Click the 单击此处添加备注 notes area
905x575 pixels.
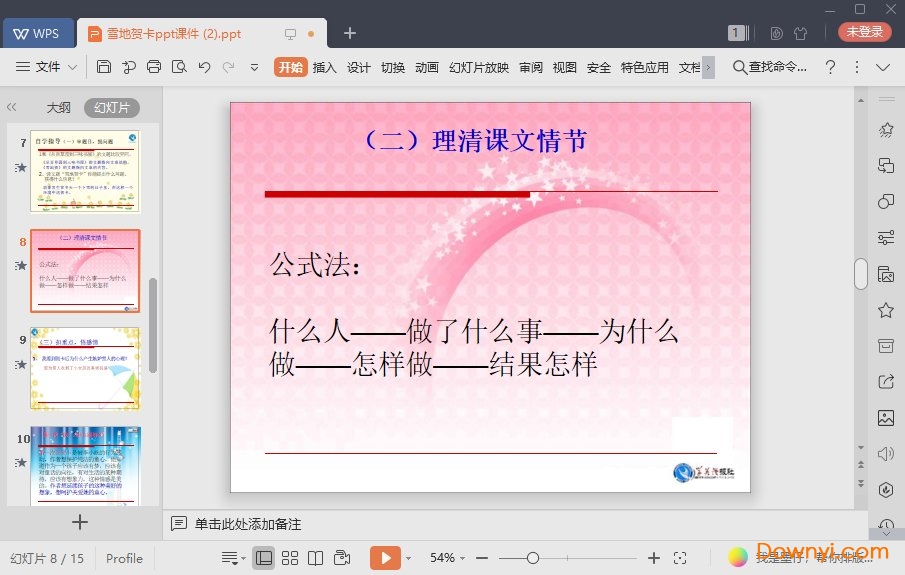click(248, 524)
